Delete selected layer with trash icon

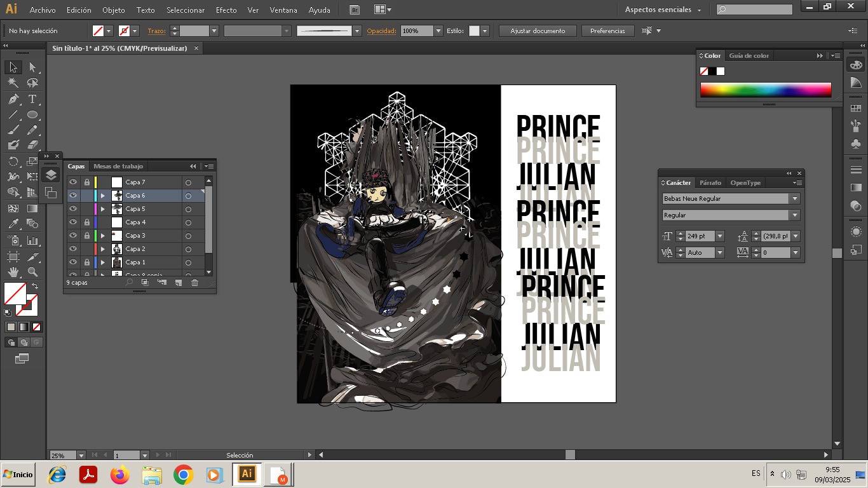(x=195, y=283)
